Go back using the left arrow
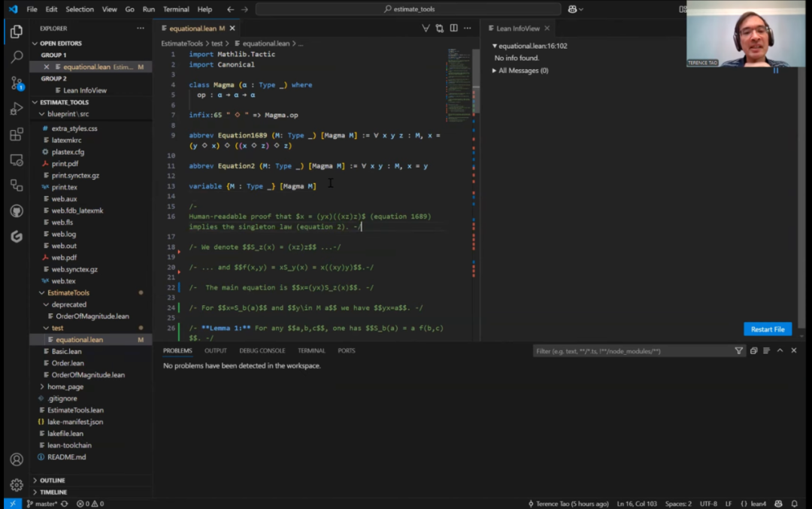812x509 pixels. point(231,9)
